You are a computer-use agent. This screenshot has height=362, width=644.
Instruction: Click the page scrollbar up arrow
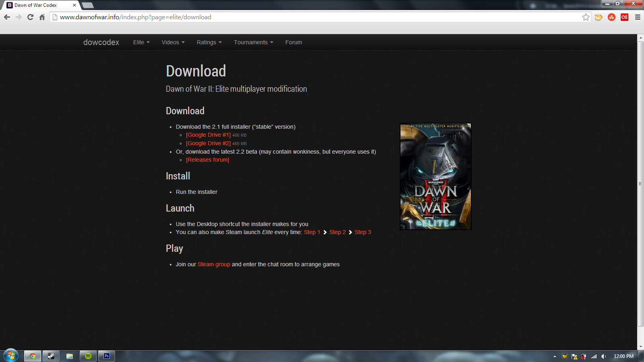(x=641, y=38)
